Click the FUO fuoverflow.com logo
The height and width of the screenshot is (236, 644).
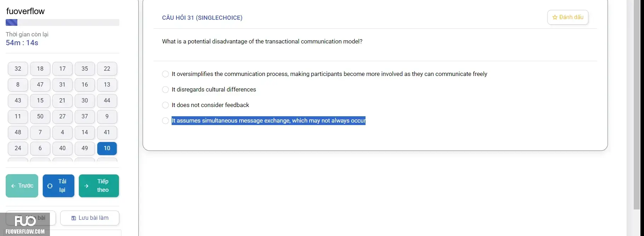[25, 224]
